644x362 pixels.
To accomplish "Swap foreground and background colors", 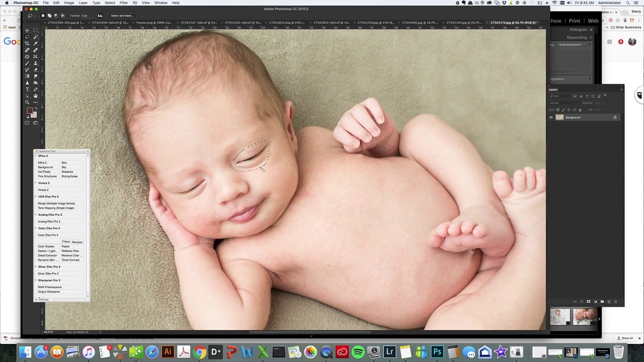I will tap(36, 108).
